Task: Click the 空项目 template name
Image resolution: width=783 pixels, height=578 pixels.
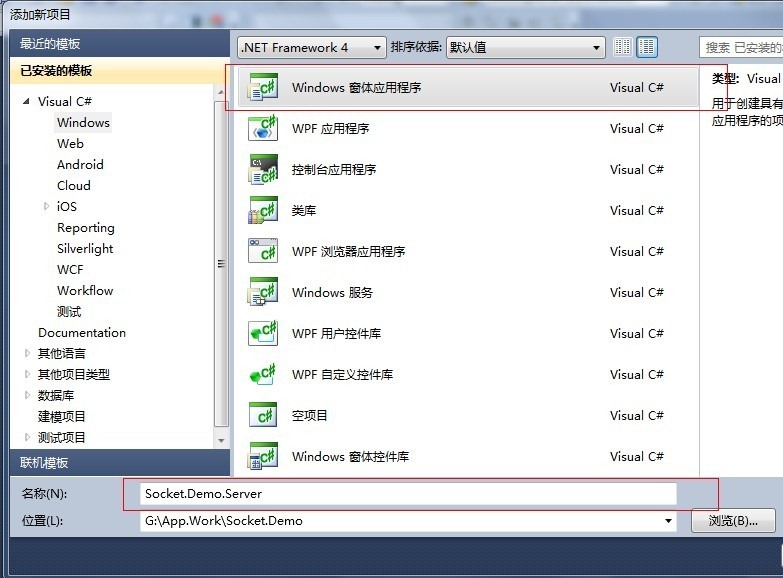Action: [x=310, y=415]
